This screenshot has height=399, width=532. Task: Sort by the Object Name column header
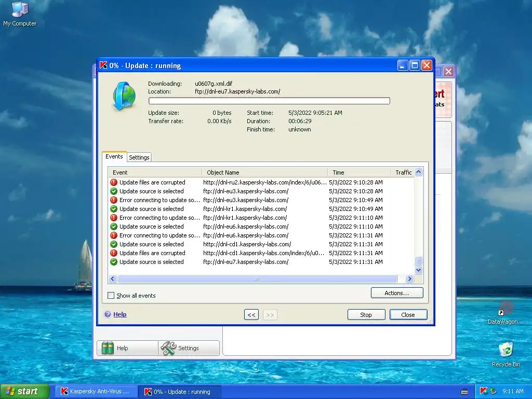(264, 172)
